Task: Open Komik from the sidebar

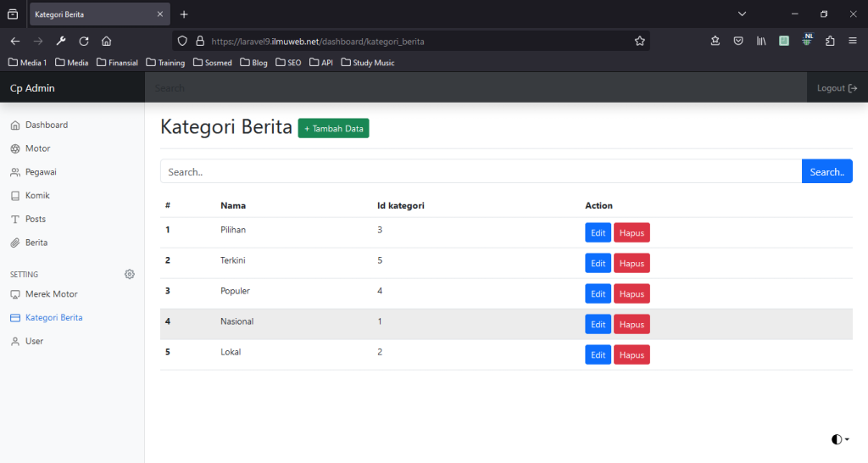Action: (x=37, y=195)
